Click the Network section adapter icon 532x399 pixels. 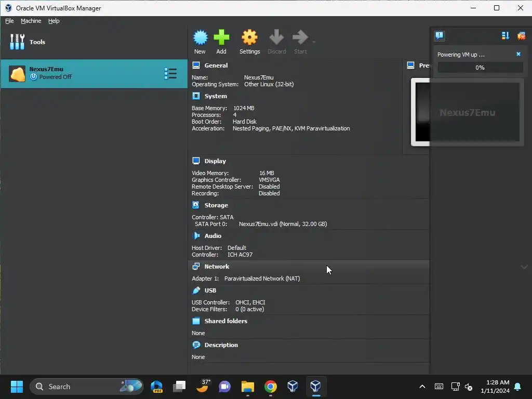pos(196,267)
